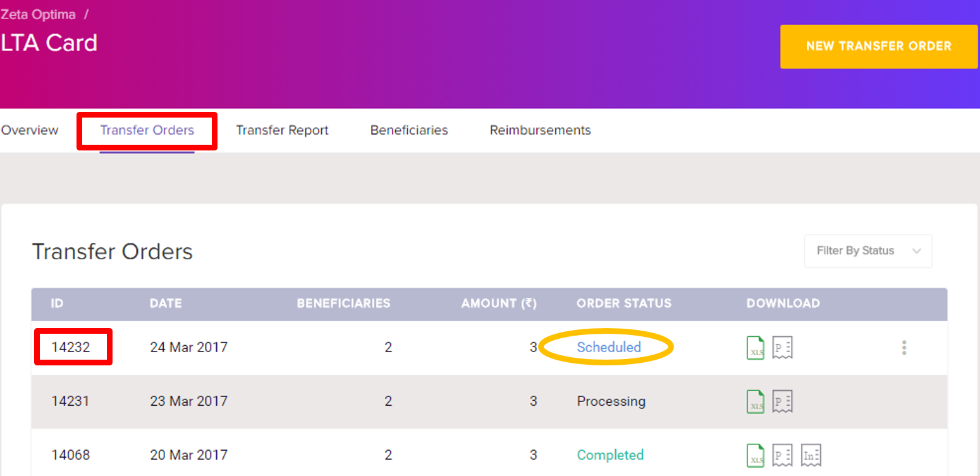
Task: Download proforma receipt for order 14068
Action: point(783,455)
